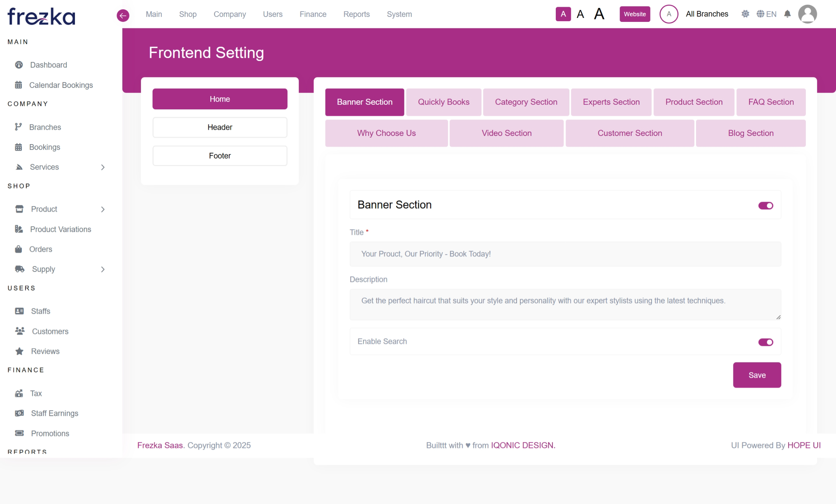Click into the Title input field

pyautogui.click(x=565, y=254)
